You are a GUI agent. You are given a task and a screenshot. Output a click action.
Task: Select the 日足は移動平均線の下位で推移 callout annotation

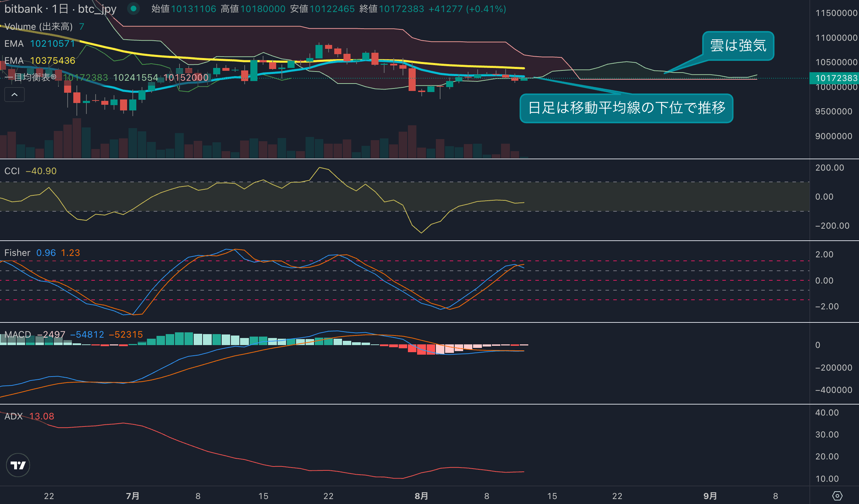(626, 108)
